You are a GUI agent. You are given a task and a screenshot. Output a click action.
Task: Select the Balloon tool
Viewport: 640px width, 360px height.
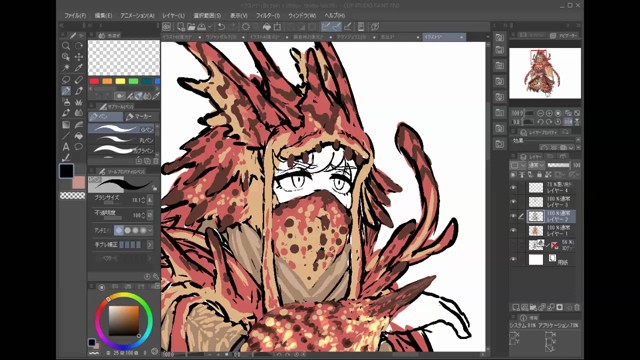click(79, 147)
